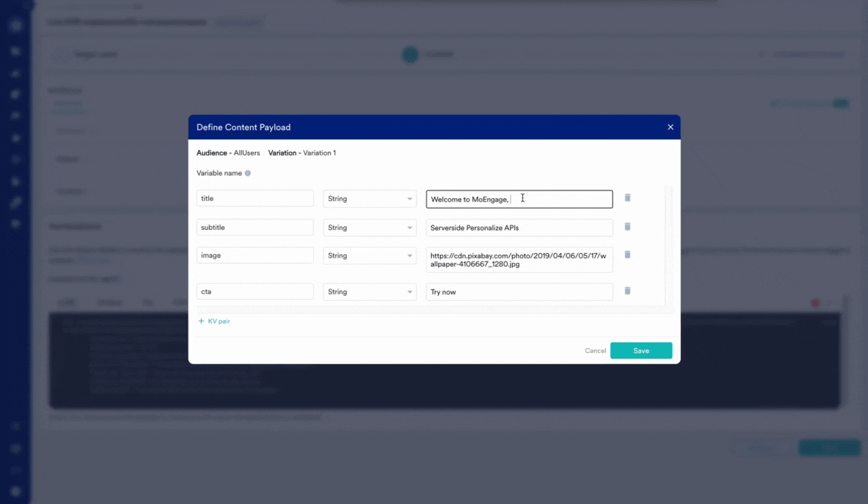The width and height of the screenshot is (868, 504).
Task: Click the info icon beside Variable name
Action: click(x=247, y=173)
